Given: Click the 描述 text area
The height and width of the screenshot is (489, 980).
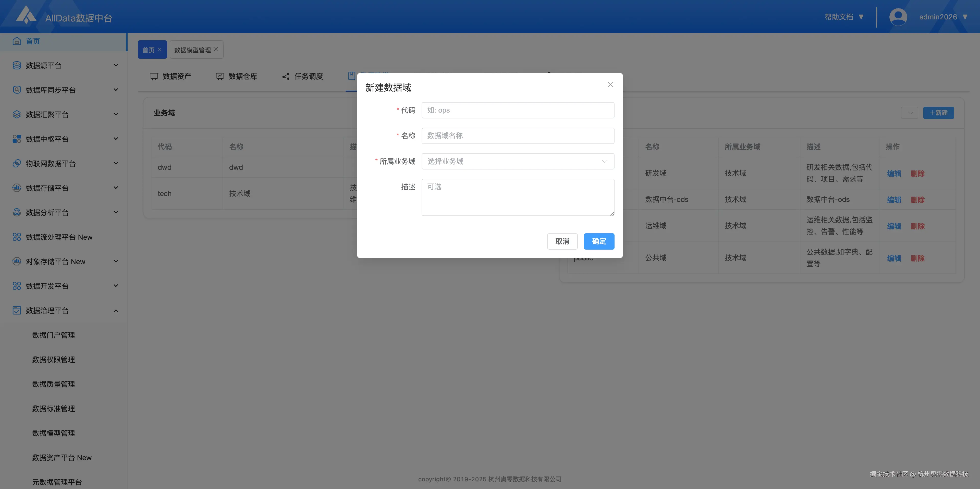Looking at the screenshot, I should tap(517, 197).
